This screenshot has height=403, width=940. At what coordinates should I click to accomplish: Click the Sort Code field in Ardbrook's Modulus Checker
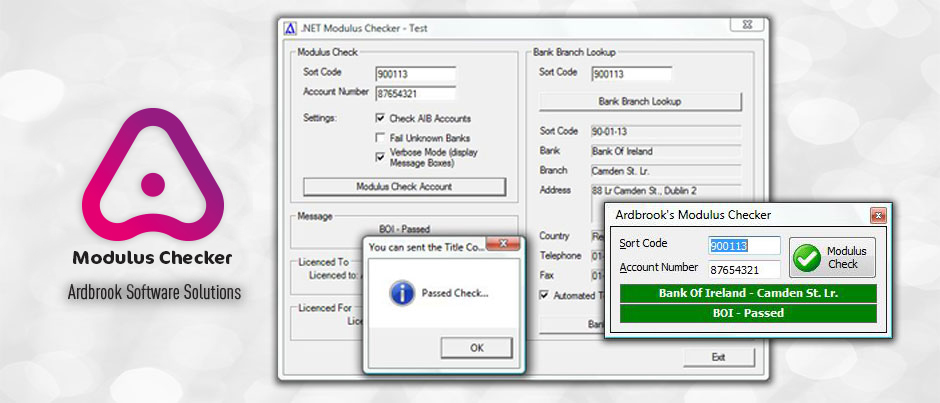pos(745,245)
